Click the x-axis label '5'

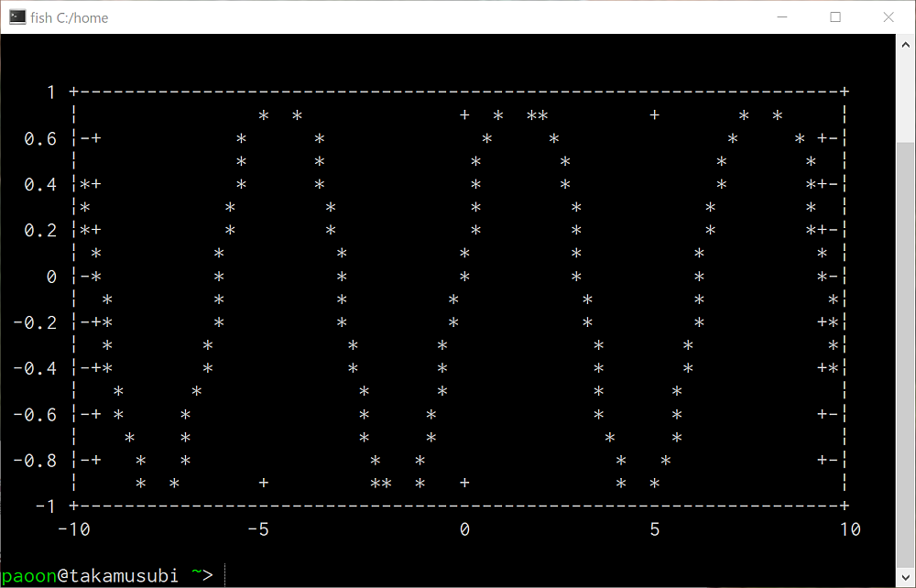pyautogui.click(x=654, y=528)
